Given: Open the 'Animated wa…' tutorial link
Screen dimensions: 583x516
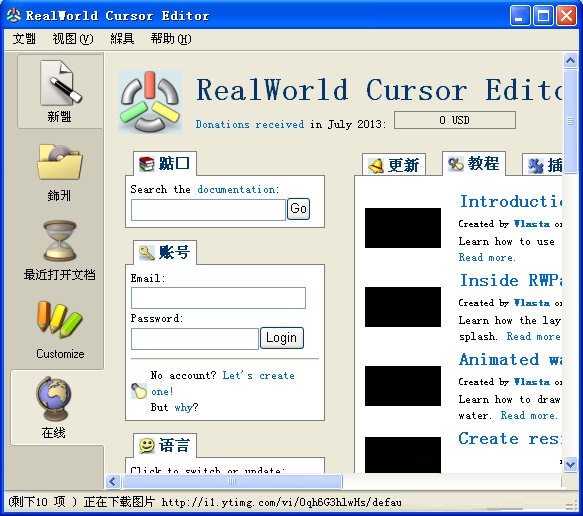Looking at the screenshot, I should 510,359.
